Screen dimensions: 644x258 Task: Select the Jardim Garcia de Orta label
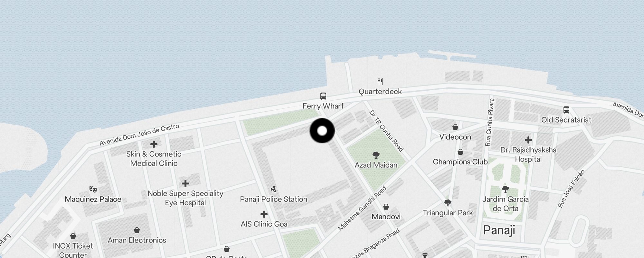[505, 204]
